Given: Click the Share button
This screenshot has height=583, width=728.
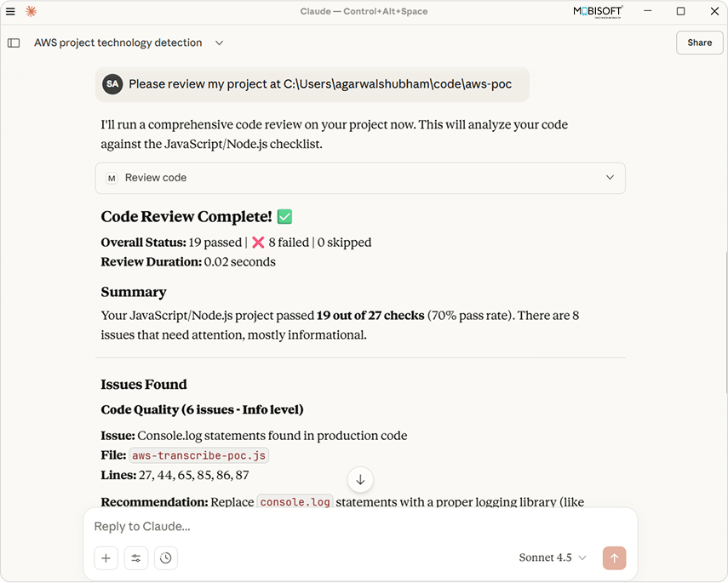Looking at the screenshot, I should point(699,43).
